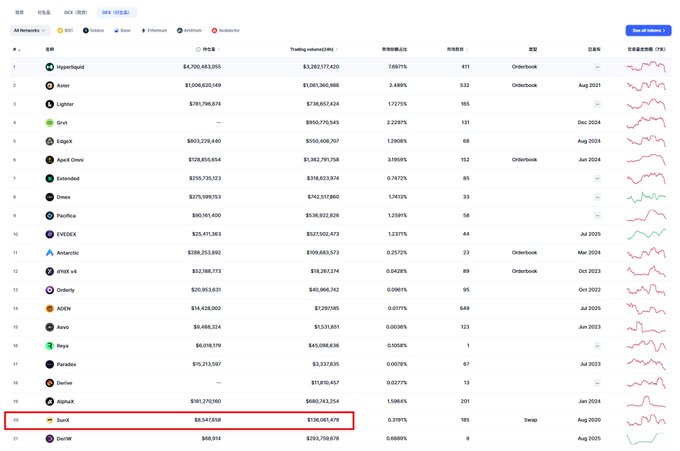This screenshot has width=680, height=451.
Task: Sort by 持仓量 column header
Action: point(211,49)
